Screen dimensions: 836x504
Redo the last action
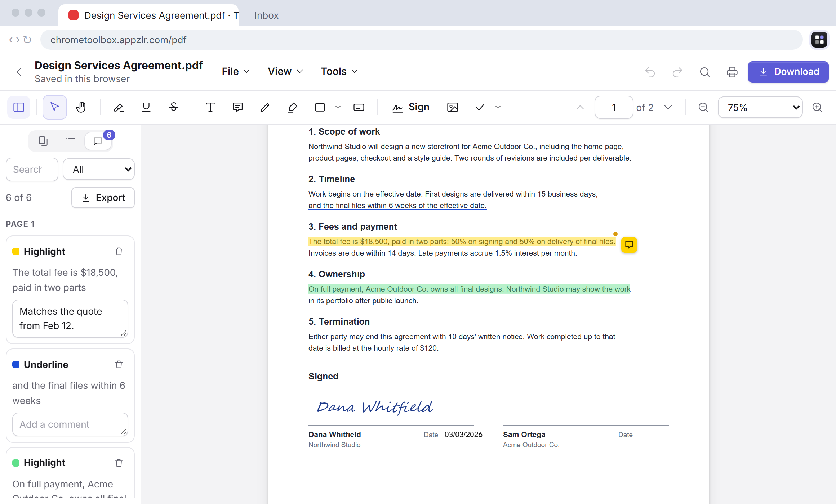[677, 72]
